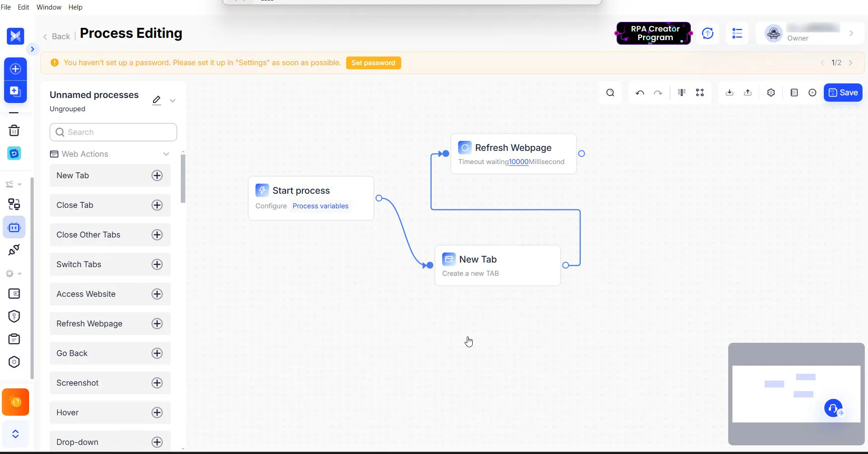Open the RPA robot icon in the sidebar

point(14,227)
